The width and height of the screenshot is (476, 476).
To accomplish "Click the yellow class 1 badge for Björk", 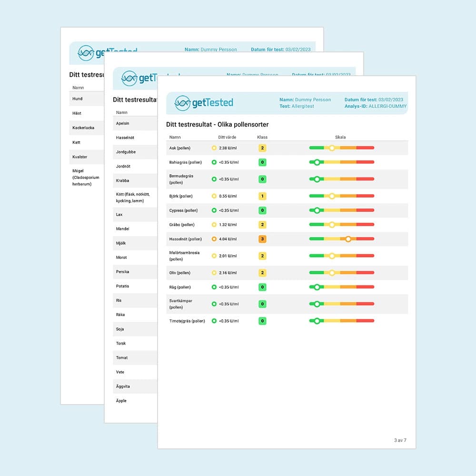I will [x=262, y=196].
